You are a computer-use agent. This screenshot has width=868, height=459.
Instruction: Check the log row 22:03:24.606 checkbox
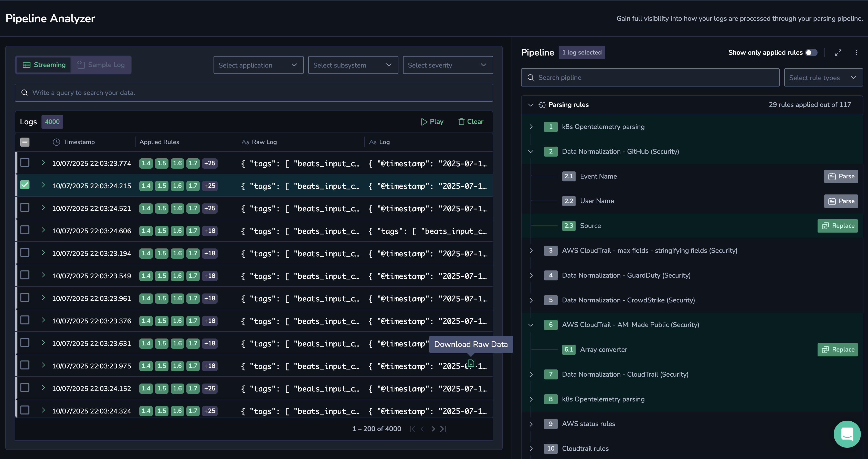click(25, 230)
